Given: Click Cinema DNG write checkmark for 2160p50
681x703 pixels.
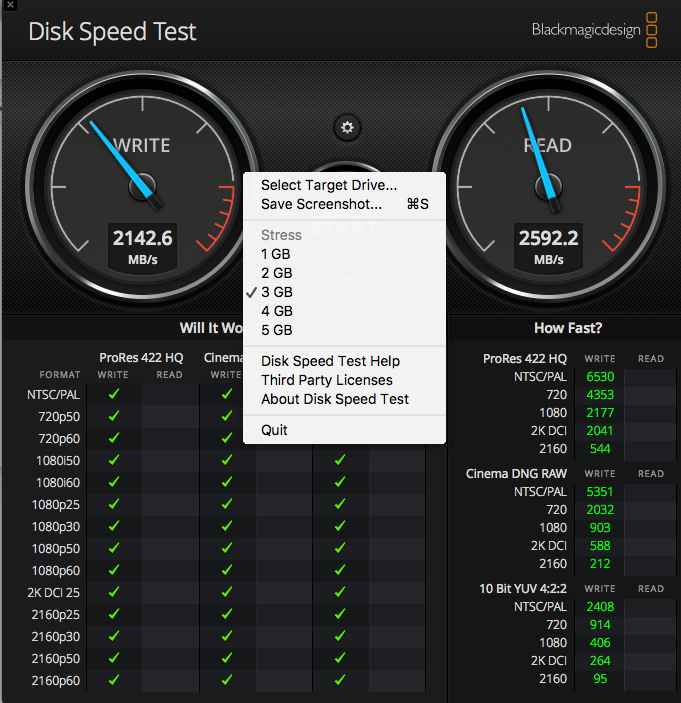Looking at the screenshot, I should (x=227, y=658).
